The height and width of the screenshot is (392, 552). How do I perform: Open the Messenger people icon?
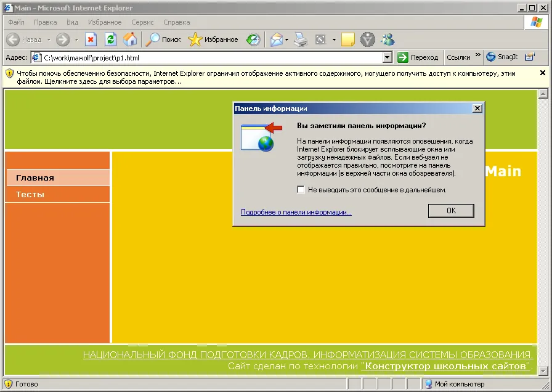(x=388, y=39)
